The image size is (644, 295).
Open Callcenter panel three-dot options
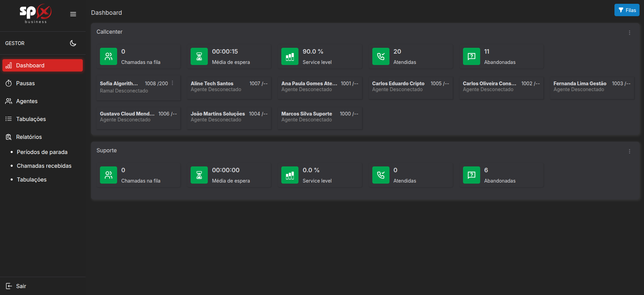[x=629, y=33]
